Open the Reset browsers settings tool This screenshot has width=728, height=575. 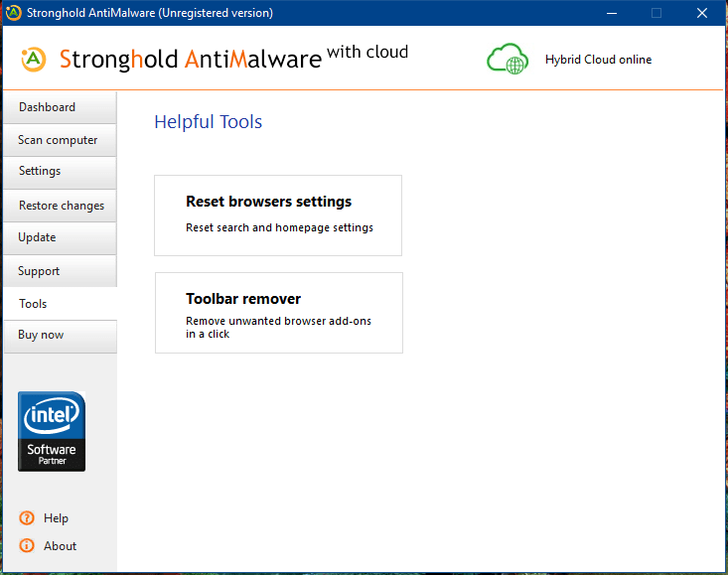(278, 216)
